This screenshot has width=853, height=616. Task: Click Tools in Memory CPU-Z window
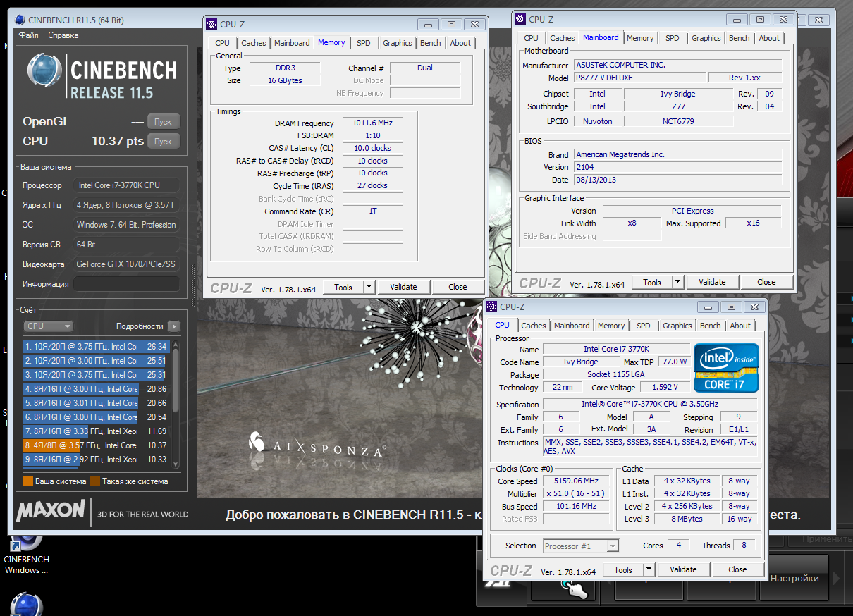pyautogui.click(x=343, y=287)
